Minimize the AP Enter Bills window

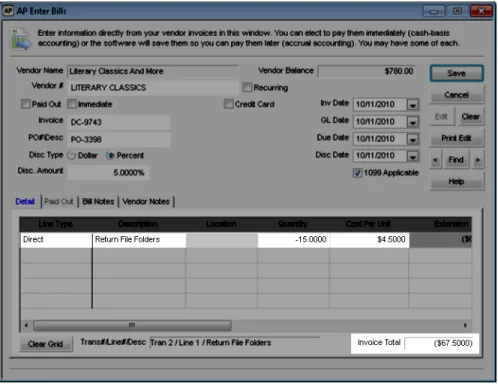coord(433,11)
